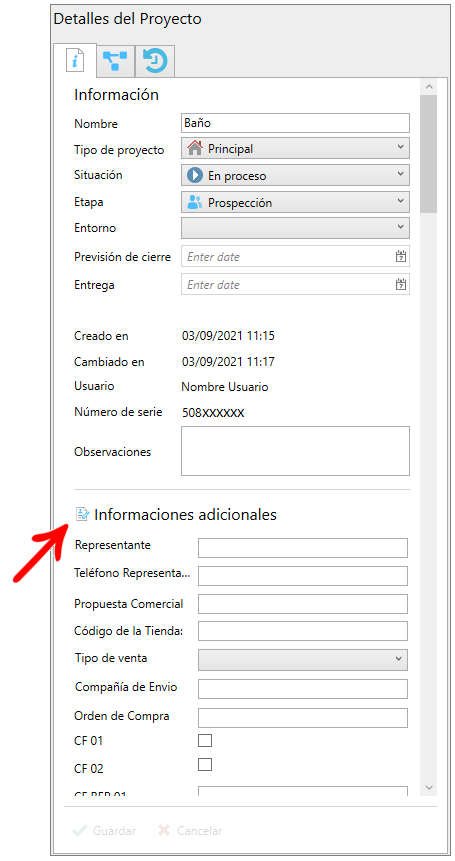Open the Situación dropdown showing En proceso
Image resolution: width=455 pixels, height=861 pixels.
click(295, 175)
